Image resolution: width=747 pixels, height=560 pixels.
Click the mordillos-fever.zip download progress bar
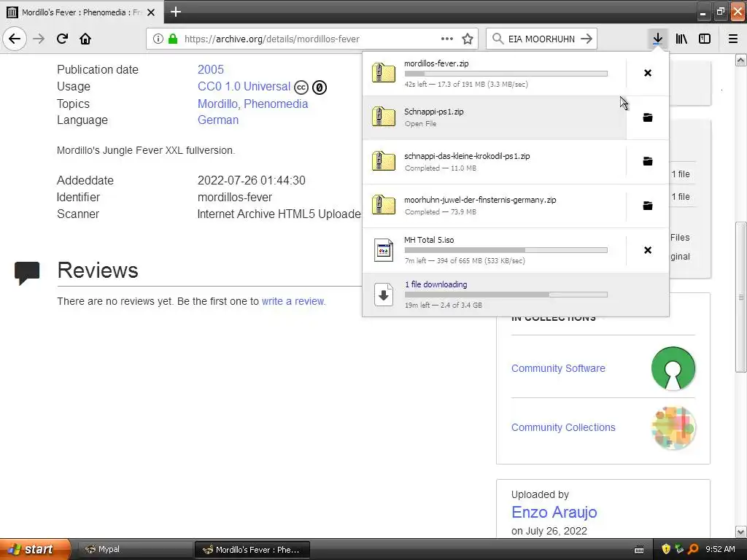[506, 74]
